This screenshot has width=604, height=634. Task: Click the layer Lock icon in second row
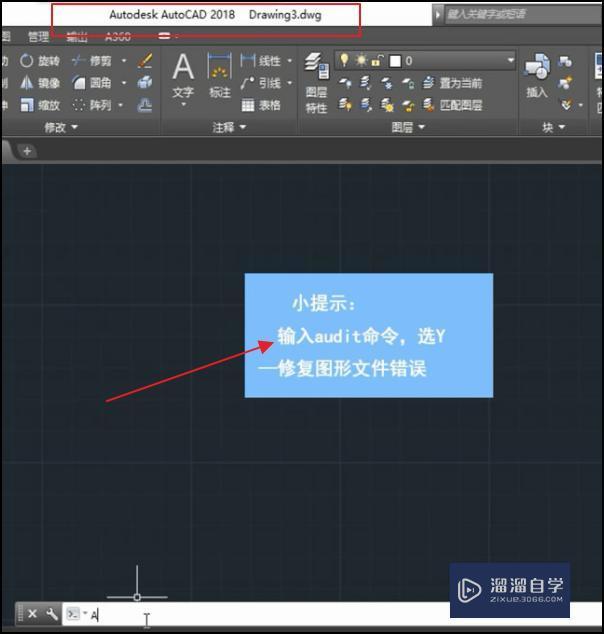[x=408, y=83]
